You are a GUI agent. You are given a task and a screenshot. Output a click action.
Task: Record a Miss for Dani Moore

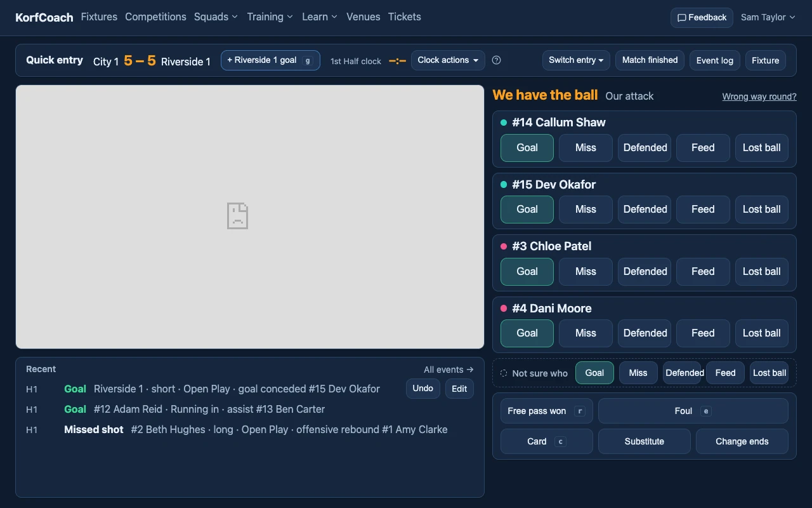pyautogui.click(x=586, y=333)
